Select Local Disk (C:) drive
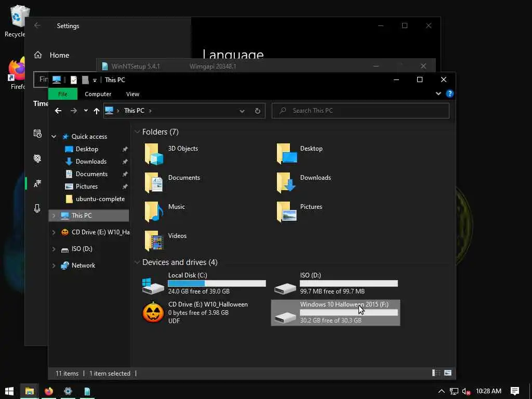Screen dimensions: 532x399 click(204, 283)
